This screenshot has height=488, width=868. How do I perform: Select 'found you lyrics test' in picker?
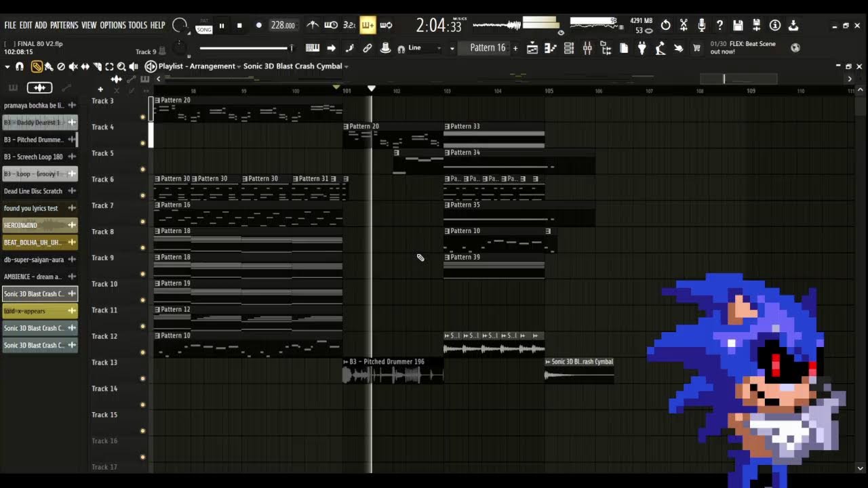pos(40,208)
